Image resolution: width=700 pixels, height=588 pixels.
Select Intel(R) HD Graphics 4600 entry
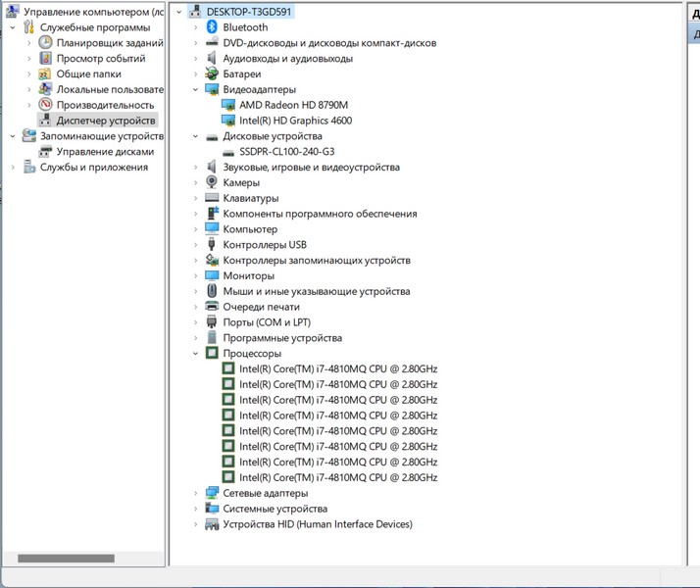pos(295,121)
